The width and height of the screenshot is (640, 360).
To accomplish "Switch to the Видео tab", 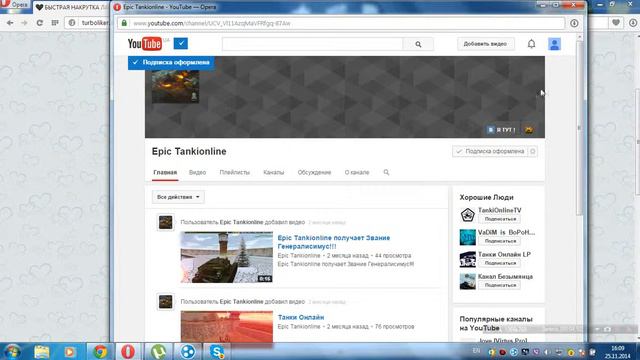I will tap(198, 172).
